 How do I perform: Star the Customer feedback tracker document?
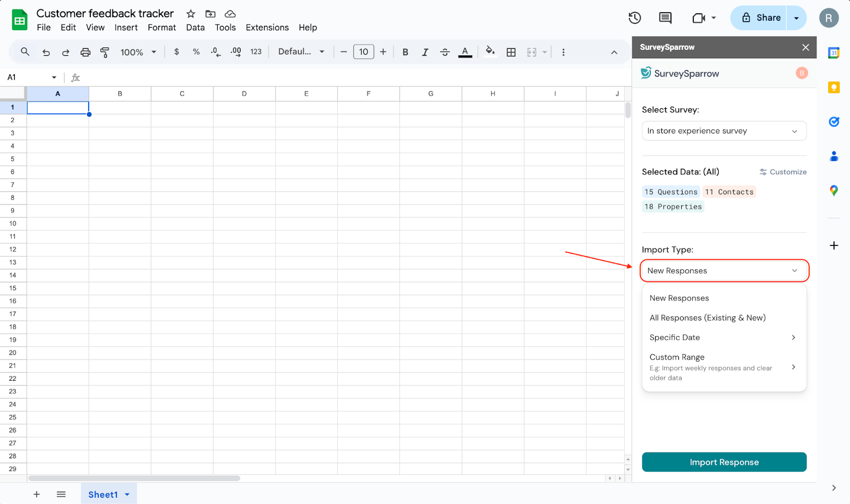(x=191, y=14)
